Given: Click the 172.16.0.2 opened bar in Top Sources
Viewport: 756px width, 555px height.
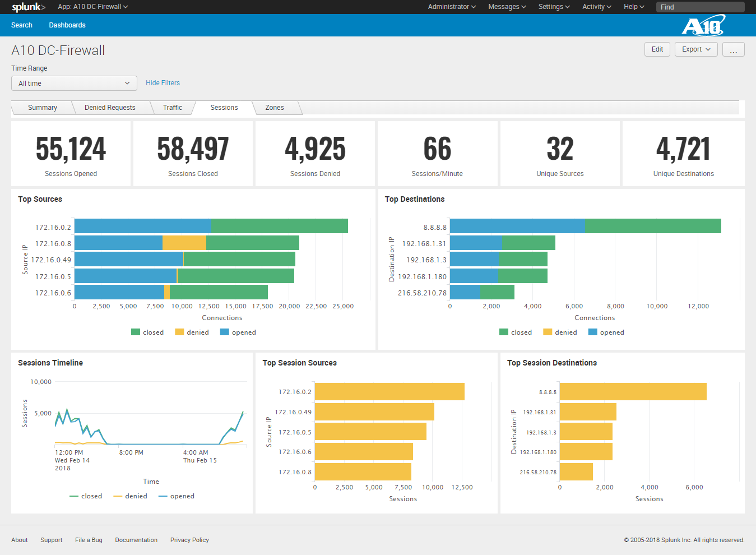Looking at the screenshot, I should [x=143, y=226].
